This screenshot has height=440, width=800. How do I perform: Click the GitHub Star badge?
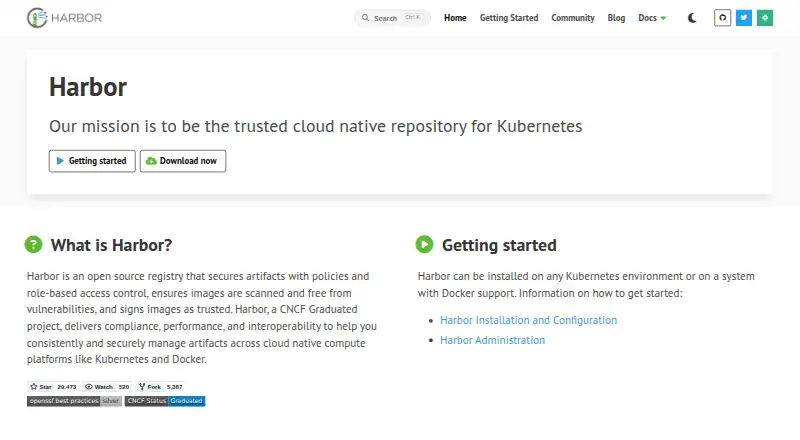click(53, 387)
